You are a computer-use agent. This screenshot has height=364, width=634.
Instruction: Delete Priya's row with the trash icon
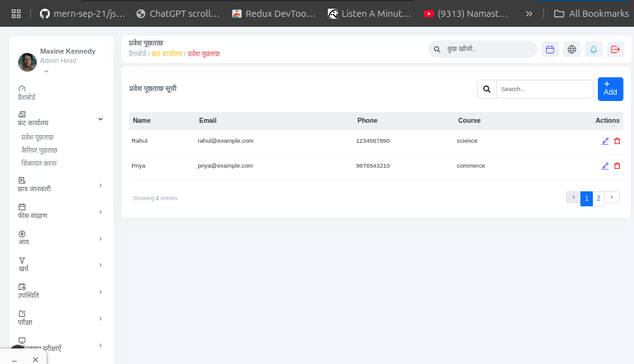coord(617,166)
